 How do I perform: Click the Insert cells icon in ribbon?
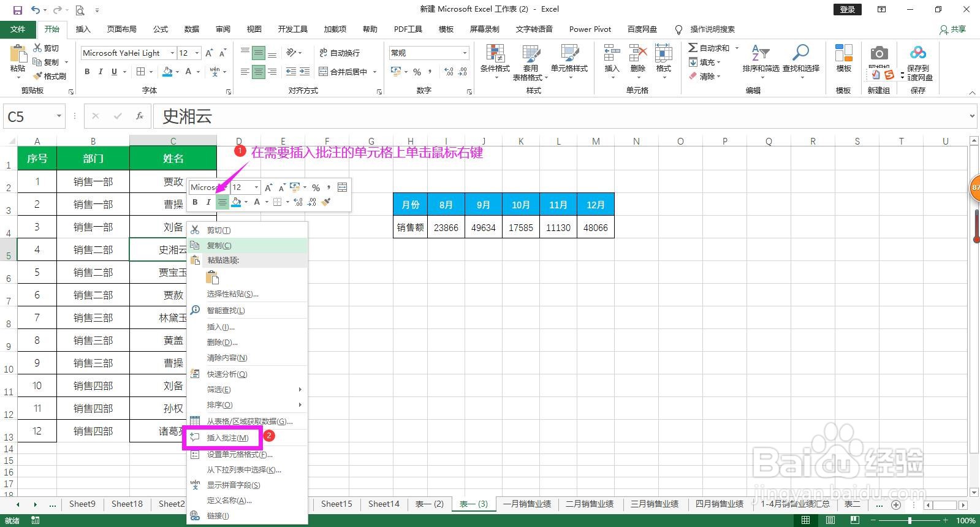point(612,53)
